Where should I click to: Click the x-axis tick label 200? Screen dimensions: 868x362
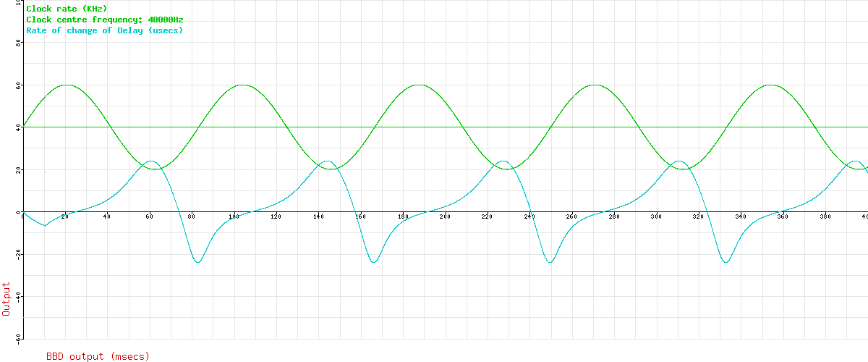coord(444,216)
